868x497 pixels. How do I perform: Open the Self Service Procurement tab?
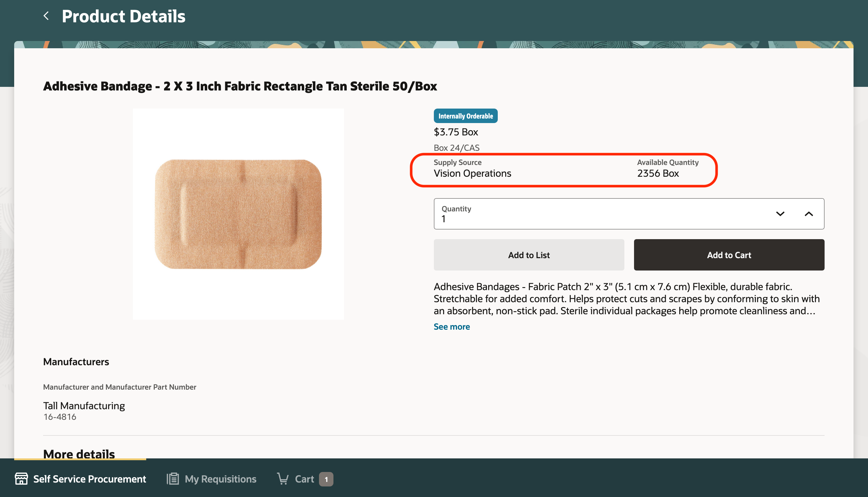coord(90,479)
